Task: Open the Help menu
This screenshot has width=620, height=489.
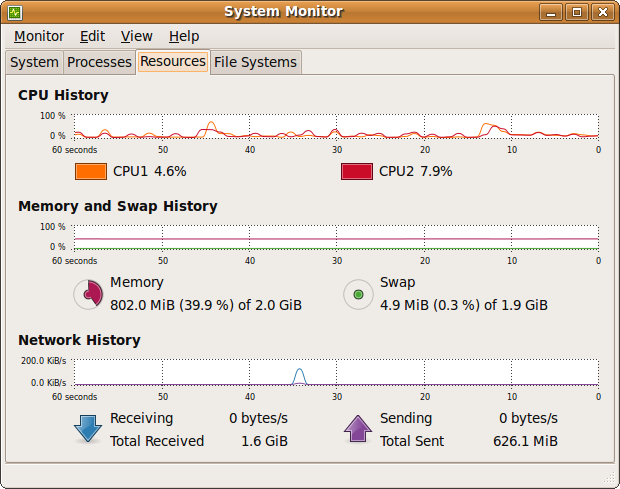Action: (x=184, y=36)
